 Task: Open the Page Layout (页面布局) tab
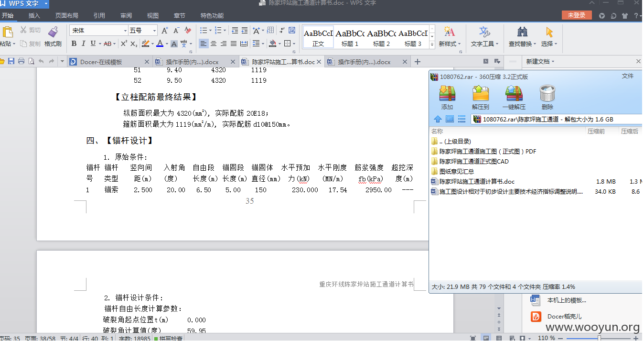[x=66, y=16]
